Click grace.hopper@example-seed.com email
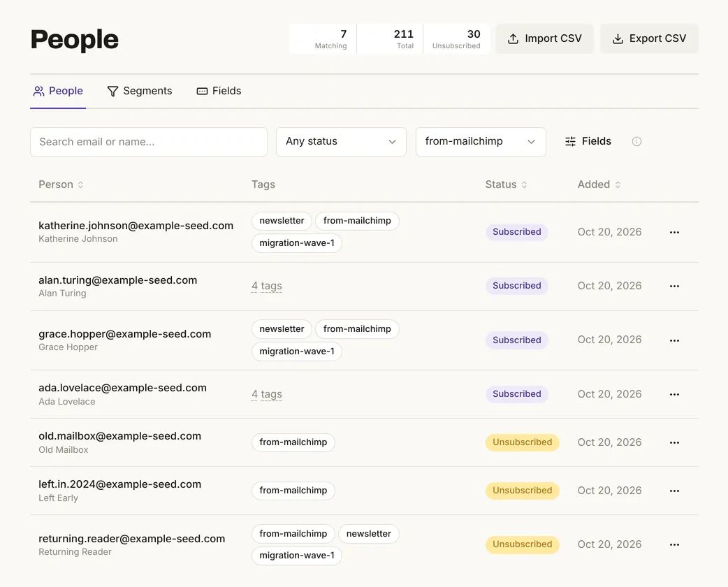The height and width of the screenshot is (587, 728). pos(125,334)
